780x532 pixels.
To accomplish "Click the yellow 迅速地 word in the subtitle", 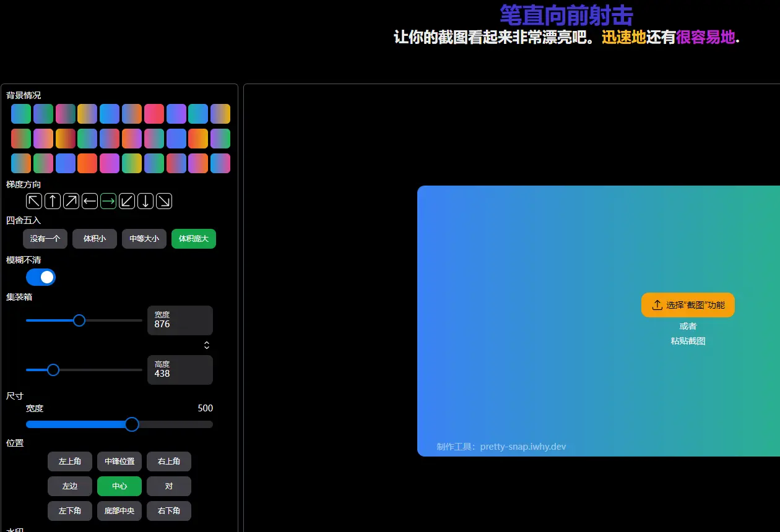I will point(624,38).
